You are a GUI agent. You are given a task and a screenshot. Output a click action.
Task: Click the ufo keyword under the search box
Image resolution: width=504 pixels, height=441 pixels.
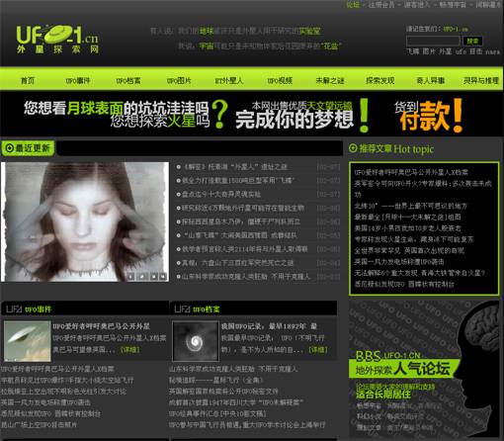click(461, 51)
